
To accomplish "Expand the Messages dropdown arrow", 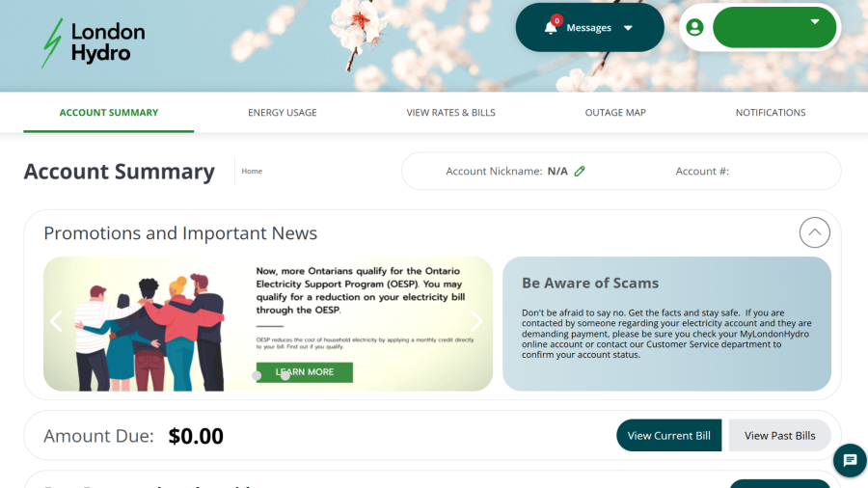I will pos(628,28).
